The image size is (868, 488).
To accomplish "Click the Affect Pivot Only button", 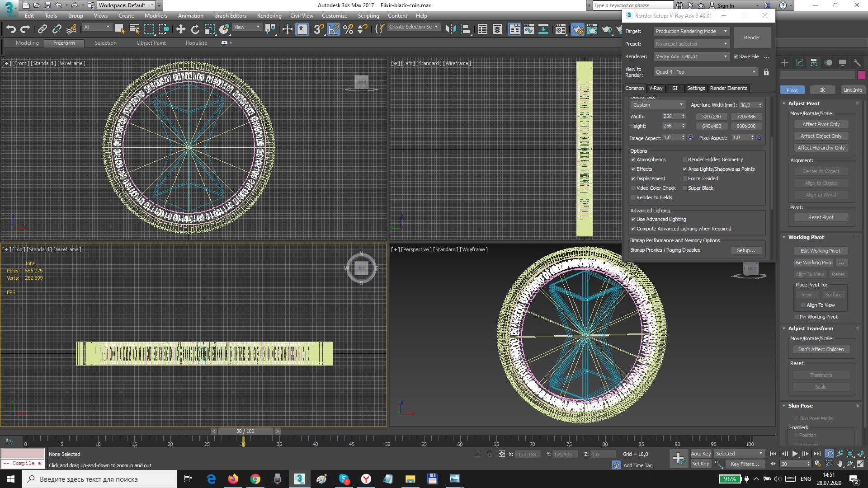I will click(821, 124).
